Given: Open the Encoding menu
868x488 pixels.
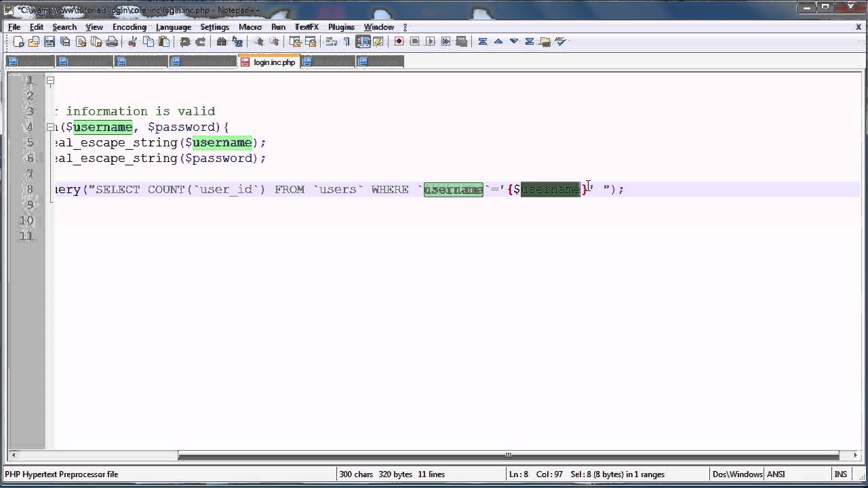Looking at the screenshot, I should coord(129,27).
